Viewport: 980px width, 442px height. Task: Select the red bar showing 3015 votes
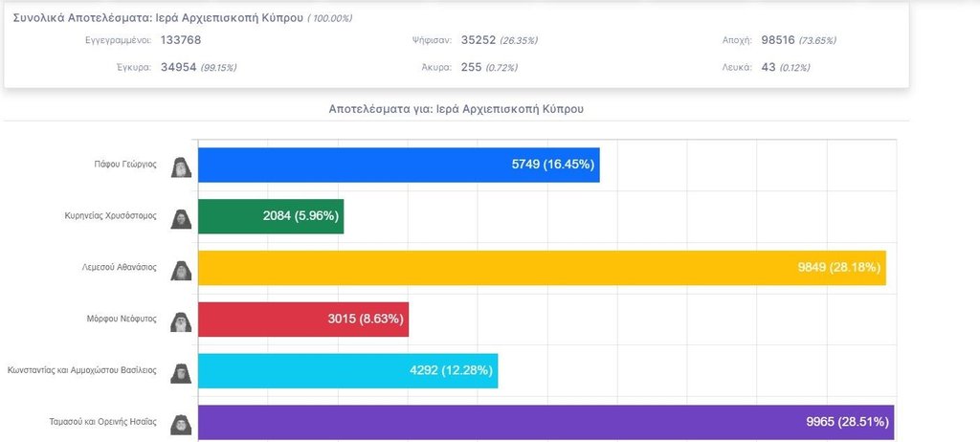(x=303, y=320)
